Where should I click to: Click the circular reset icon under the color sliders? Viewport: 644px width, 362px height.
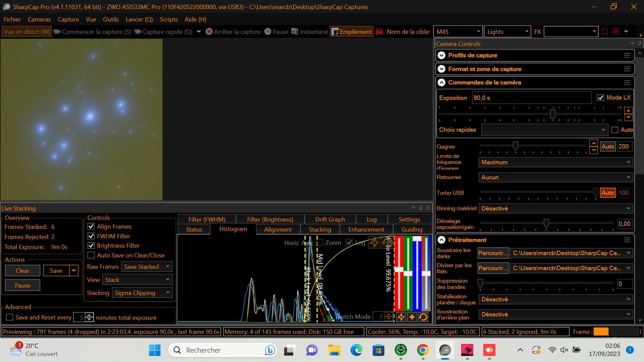coord(423,317)
